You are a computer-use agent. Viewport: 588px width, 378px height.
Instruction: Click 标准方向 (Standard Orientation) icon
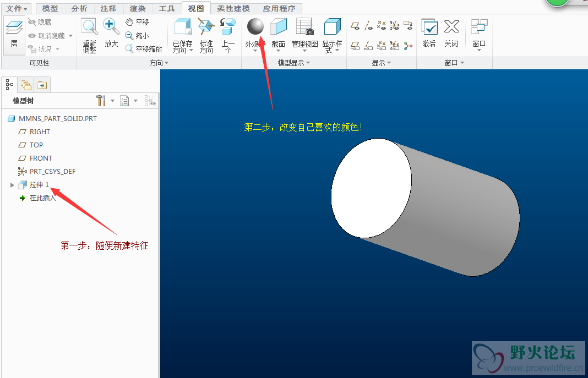[x=206, y=27]
